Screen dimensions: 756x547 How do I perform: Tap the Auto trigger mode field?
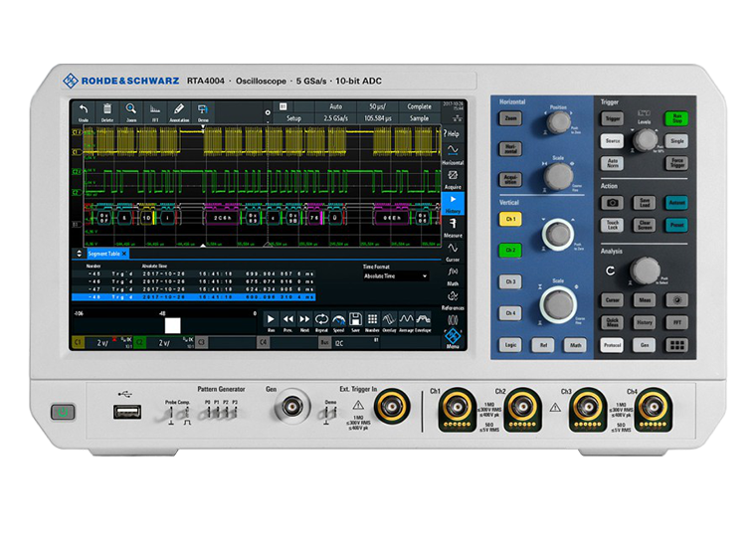pyautogui.click(x=336, y=106)
